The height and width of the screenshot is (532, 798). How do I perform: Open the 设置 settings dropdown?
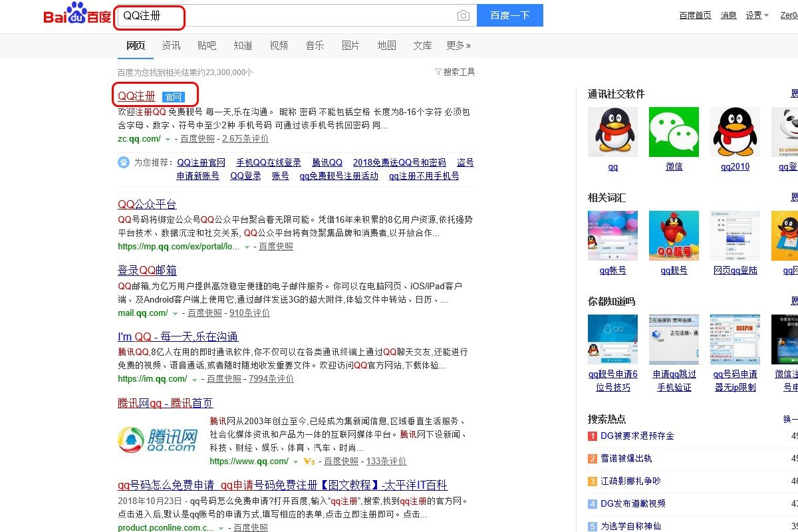pyautogui.click(x=755, y=15)
